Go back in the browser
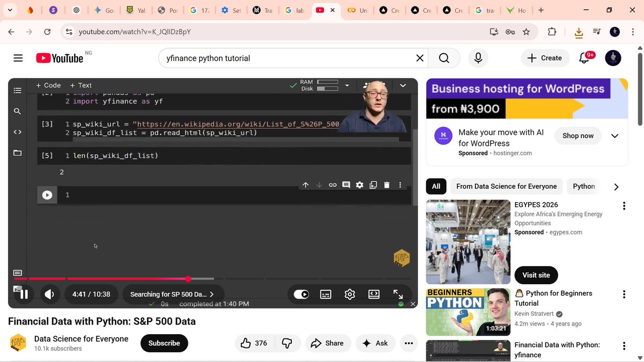 point(11,32)
